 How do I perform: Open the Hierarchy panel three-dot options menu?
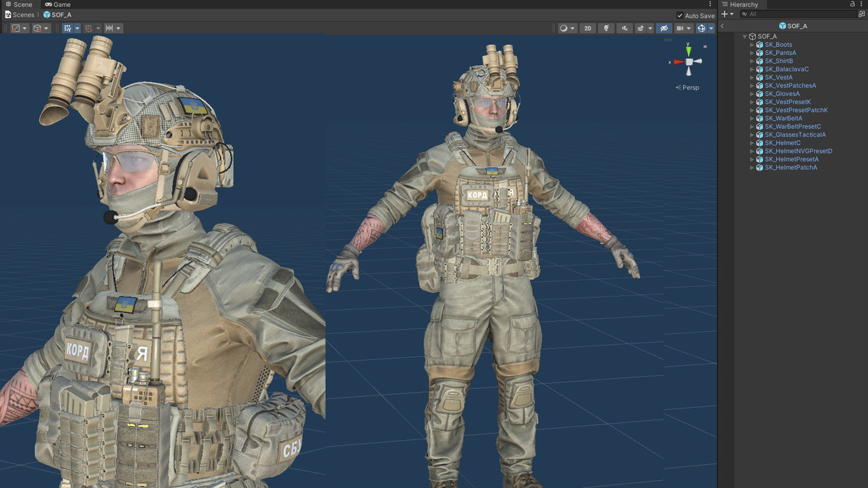861,4
